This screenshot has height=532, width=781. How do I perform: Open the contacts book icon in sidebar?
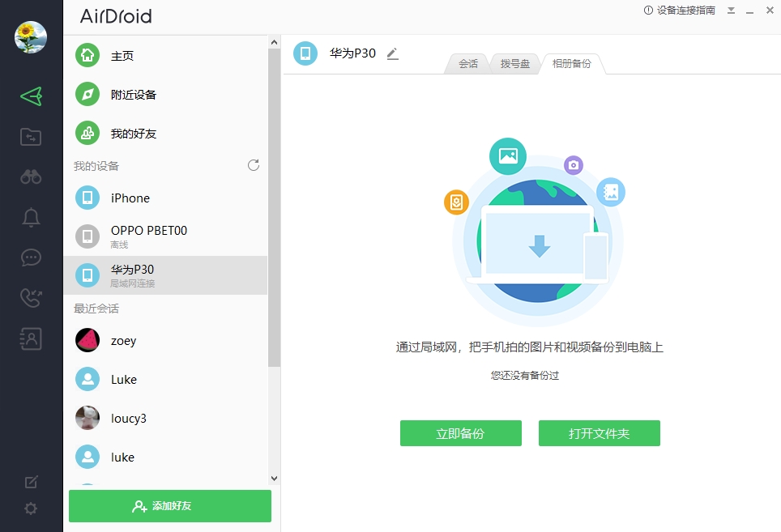(x=31, y=338)
